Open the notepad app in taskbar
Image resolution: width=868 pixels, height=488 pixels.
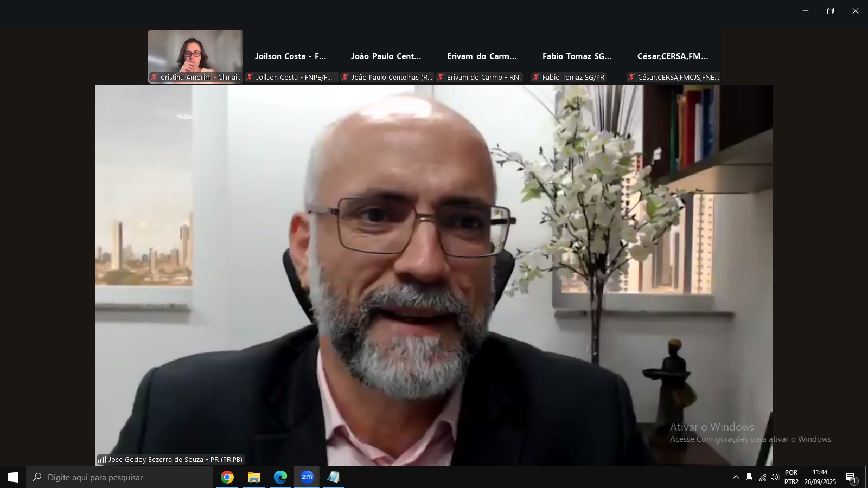333,477
